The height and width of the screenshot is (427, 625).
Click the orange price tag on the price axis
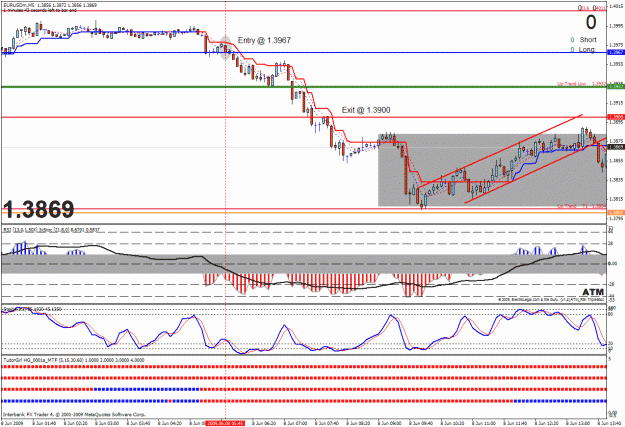click(x=616, y=213)
